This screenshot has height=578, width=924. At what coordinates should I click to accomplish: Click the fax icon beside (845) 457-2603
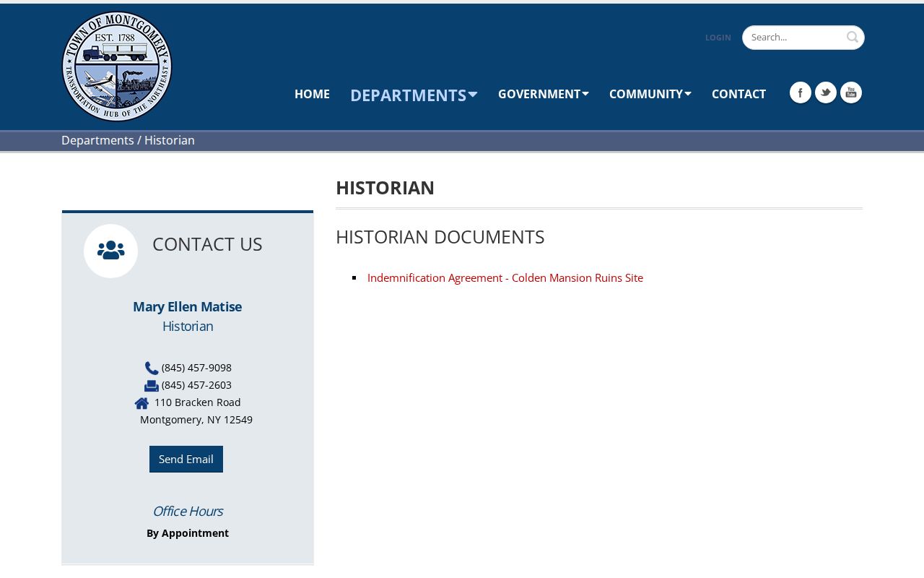pyautogui.click(x=152, y=386)
